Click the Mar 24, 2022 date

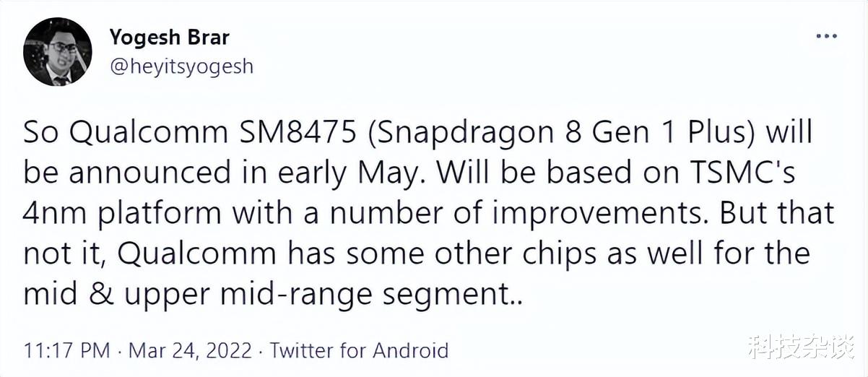tap(191, 351)
